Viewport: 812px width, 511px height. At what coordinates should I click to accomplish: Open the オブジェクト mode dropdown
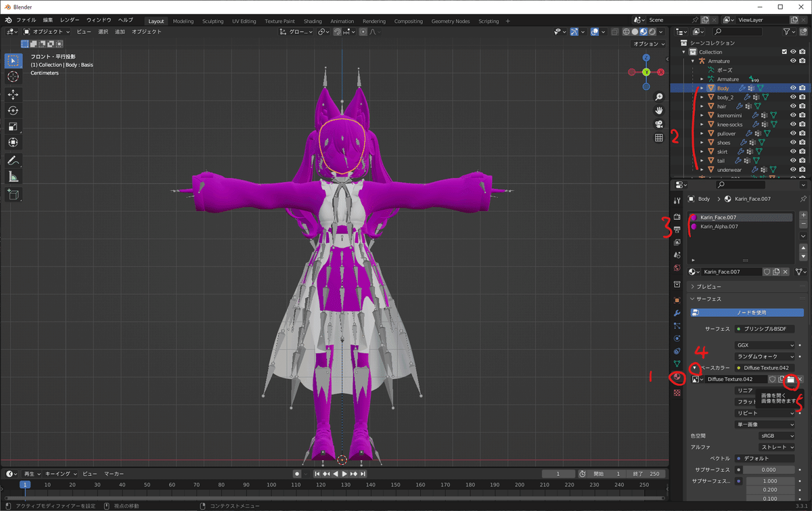coord(46,32)
